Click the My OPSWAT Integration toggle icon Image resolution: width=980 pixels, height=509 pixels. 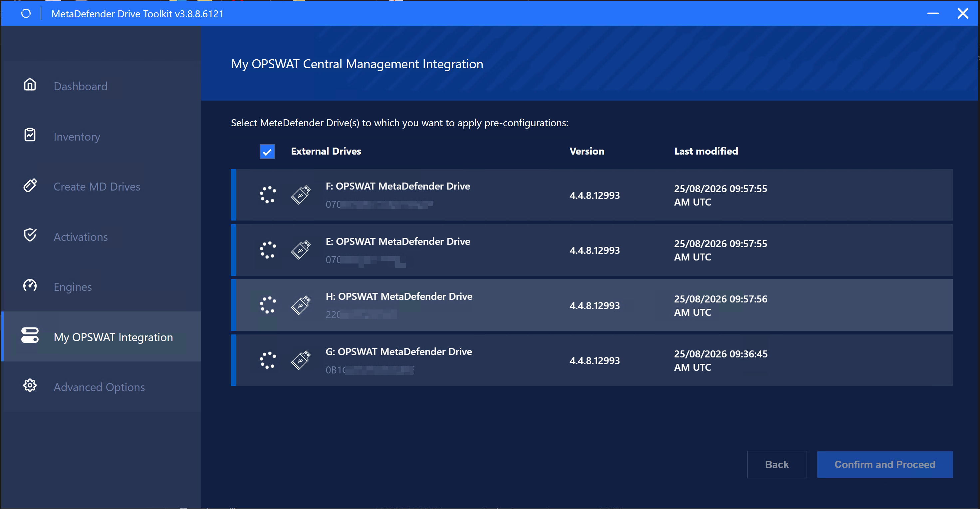click(x=30, y=335)
